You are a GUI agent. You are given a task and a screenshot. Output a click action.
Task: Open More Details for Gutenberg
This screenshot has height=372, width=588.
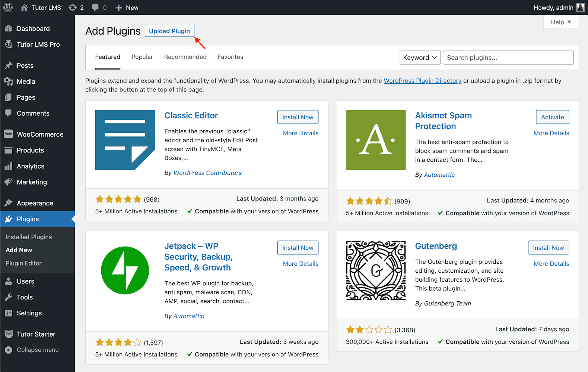[552, 264]
